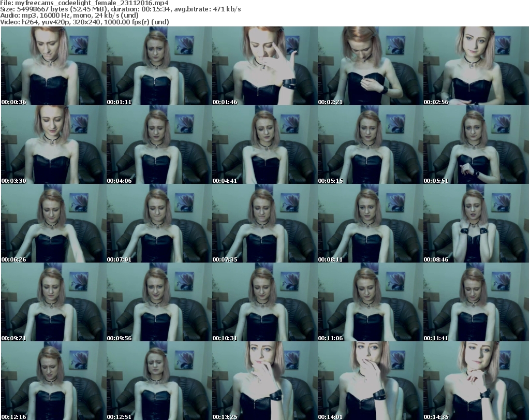Viewport: 530px width, 420px height.
Task: Select the thumbnail timestamped 00:01:46
Action: click(x=265, y=66)
